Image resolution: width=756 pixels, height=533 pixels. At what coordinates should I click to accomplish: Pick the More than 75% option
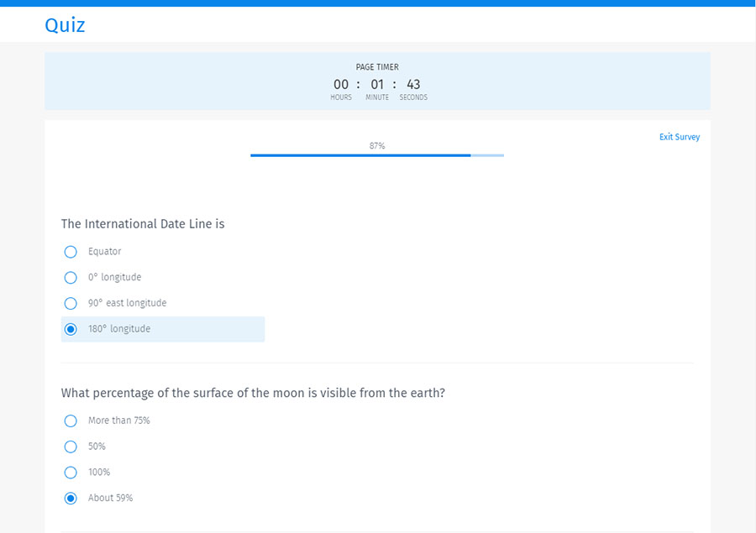[71, 421]
